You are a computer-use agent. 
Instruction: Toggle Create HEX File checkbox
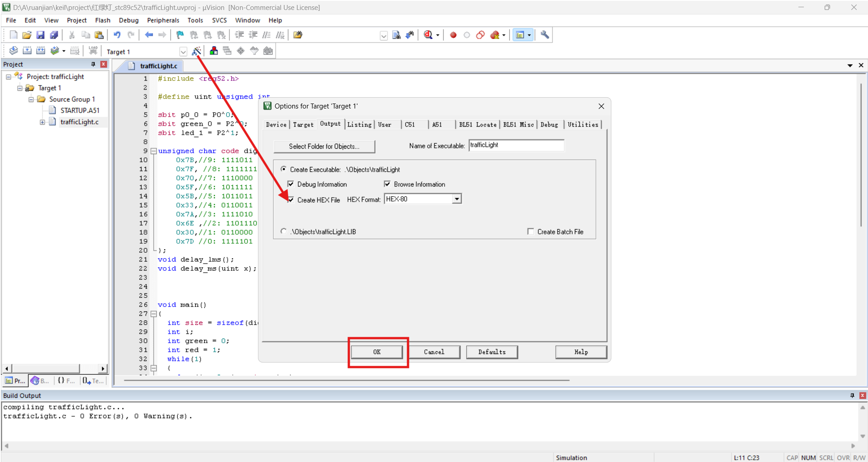[291, 199]
